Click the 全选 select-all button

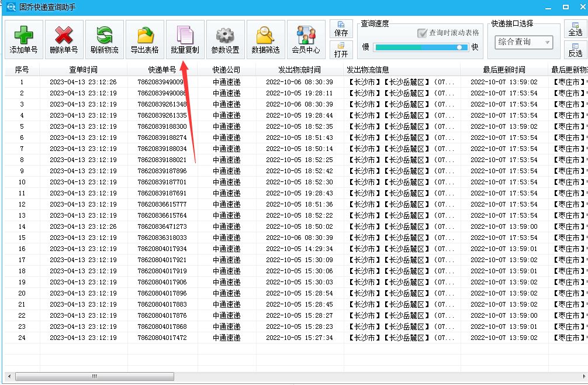click(576, 28)
